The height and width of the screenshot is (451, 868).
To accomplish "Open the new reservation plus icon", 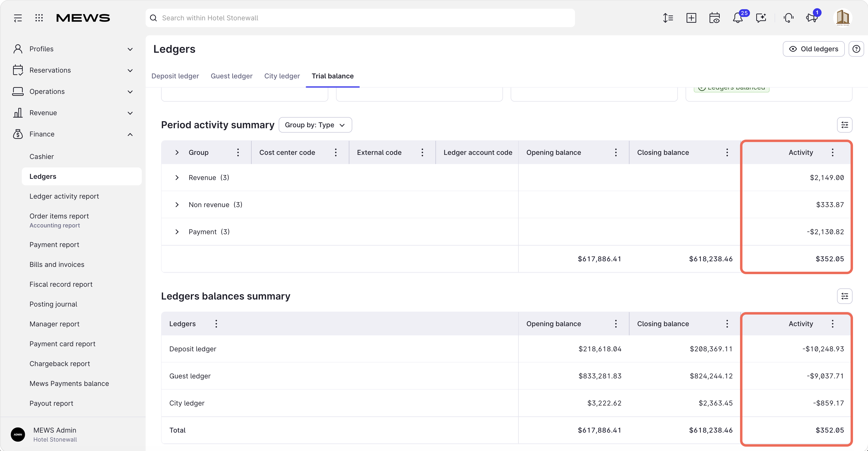I will (691, 18).
